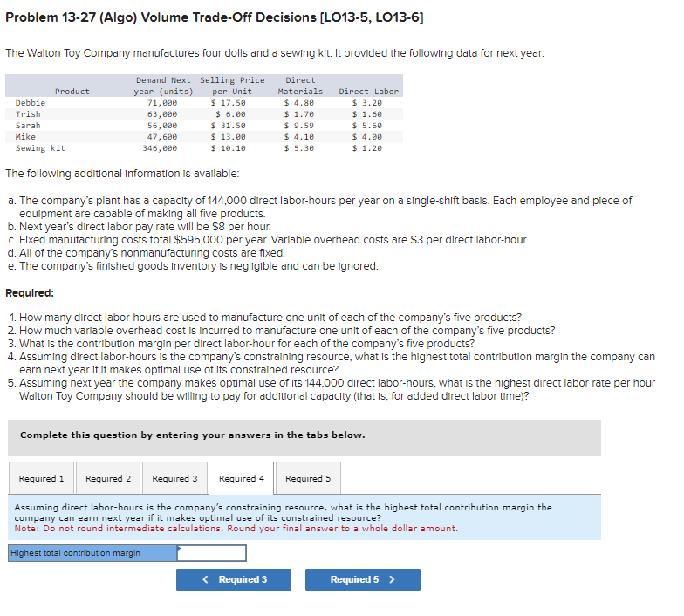Click requirement 3 about contribution margin per hour
This screenshot has height=616, width=684.
tap(241, 344)
